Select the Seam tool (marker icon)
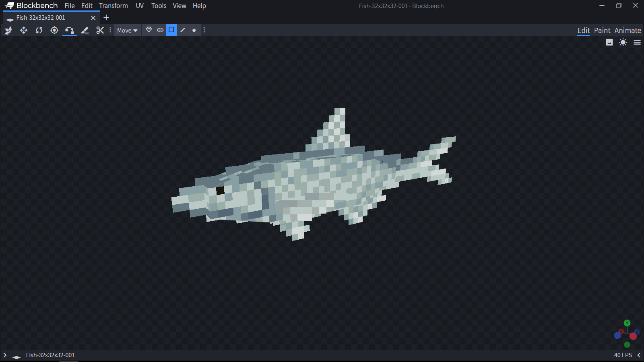Viewport: 644px width, 362px height. (x=85, y=30)
